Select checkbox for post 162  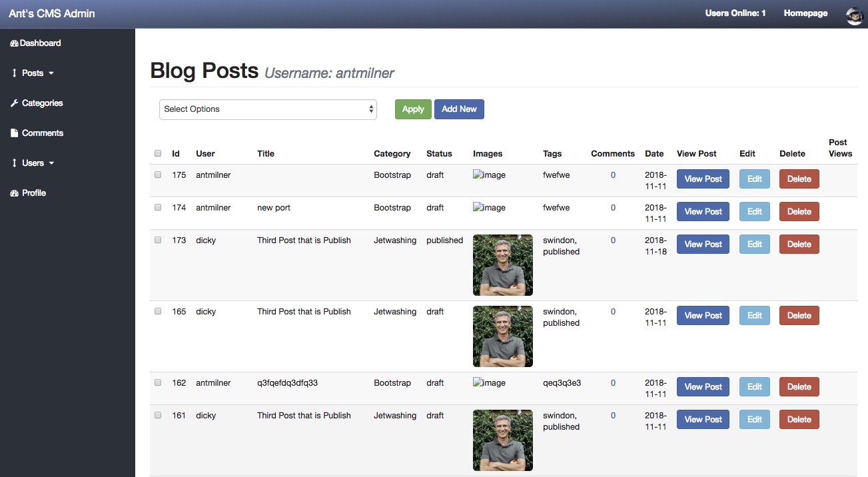pos(158,382)
